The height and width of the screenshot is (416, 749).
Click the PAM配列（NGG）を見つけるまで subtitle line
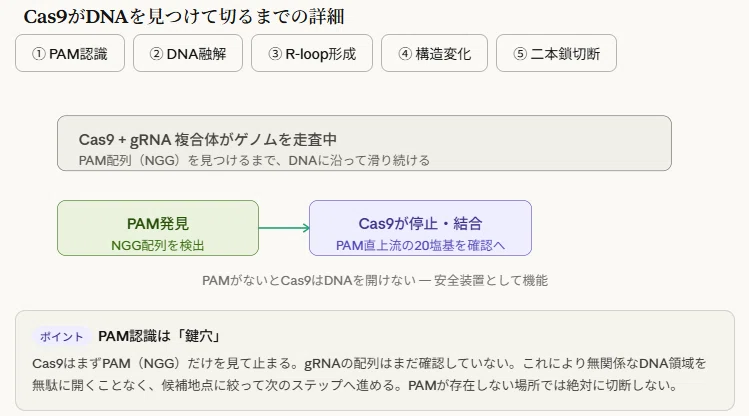click(x=254, y=160)
